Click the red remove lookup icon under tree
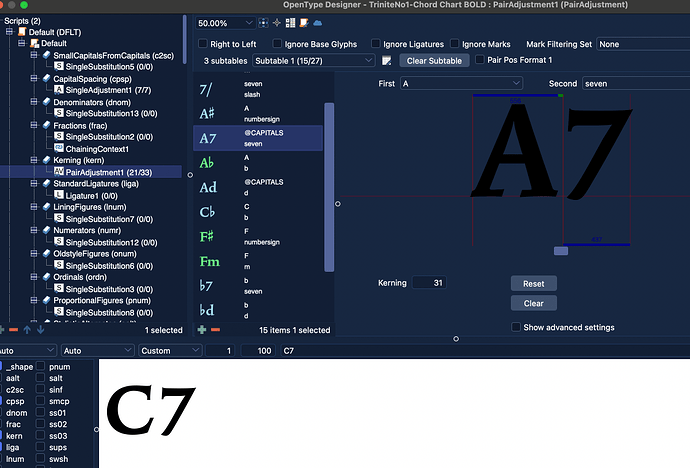690x468 pixels. click(x=13, y=330)
